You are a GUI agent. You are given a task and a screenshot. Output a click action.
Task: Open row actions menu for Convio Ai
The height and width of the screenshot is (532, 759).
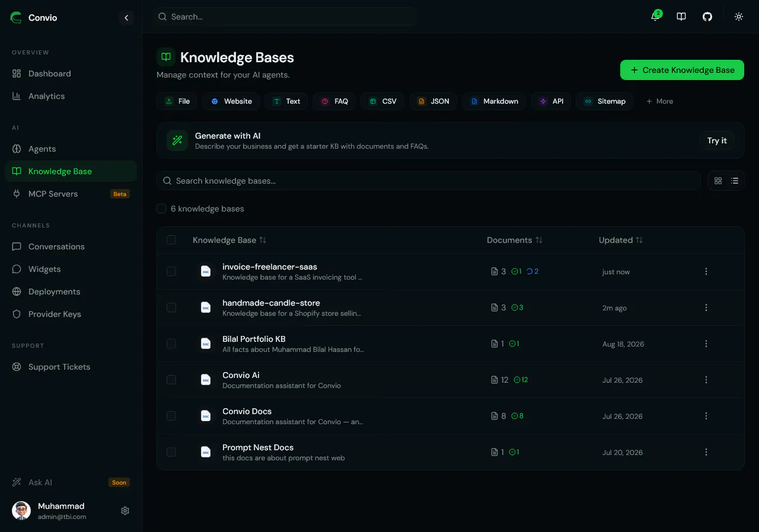[706, 380]
